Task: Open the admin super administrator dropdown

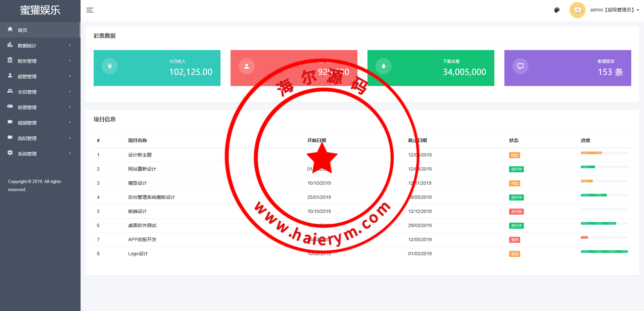Action: click(x=614, y=10)
